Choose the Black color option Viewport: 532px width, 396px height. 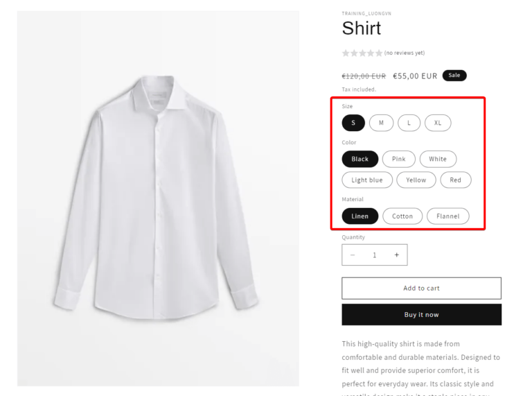point(360,159)
